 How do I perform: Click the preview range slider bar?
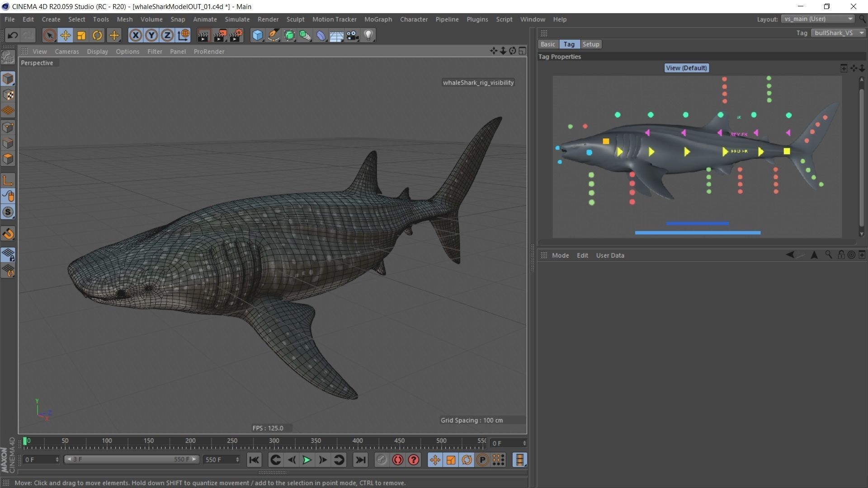131,459
